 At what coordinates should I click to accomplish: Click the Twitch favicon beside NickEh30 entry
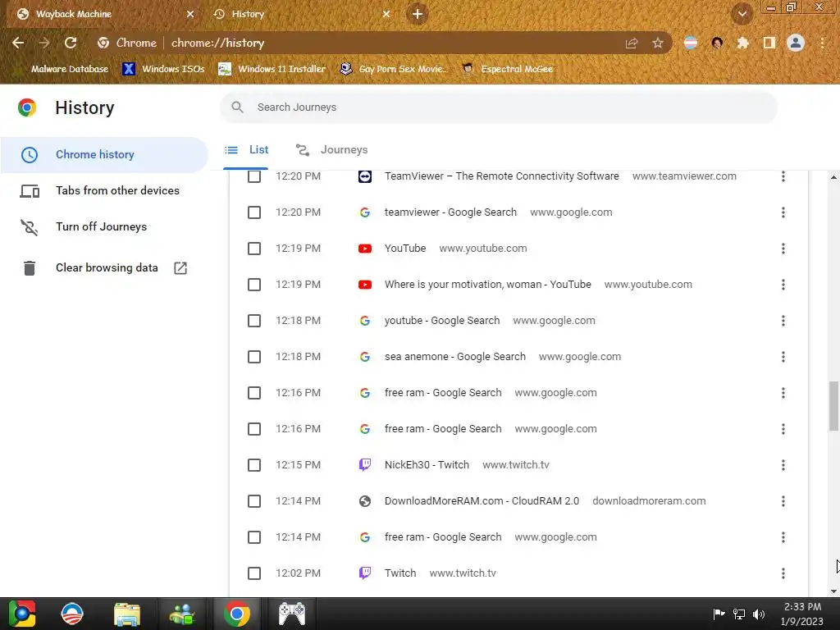click(365, 465)
